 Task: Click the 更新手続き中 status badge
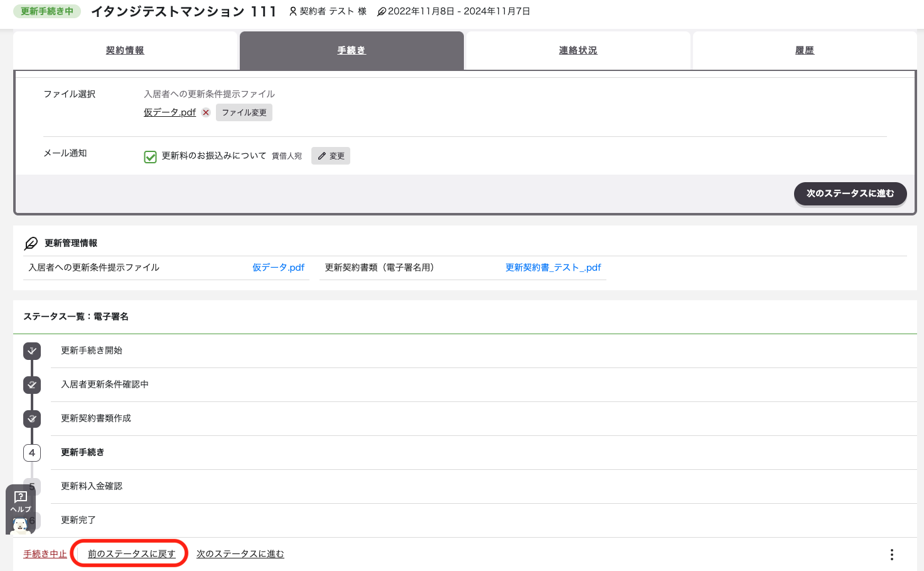coord(47,11)
